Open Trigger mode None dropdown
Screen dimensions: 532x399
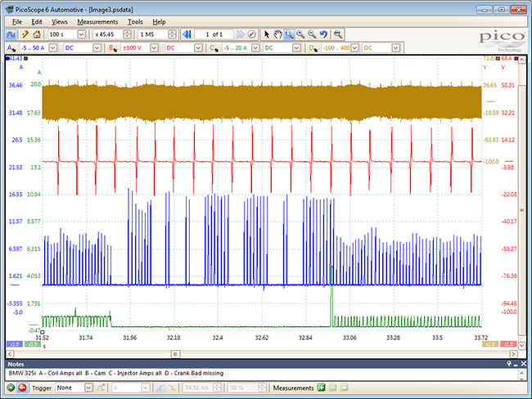coord(74,388)
